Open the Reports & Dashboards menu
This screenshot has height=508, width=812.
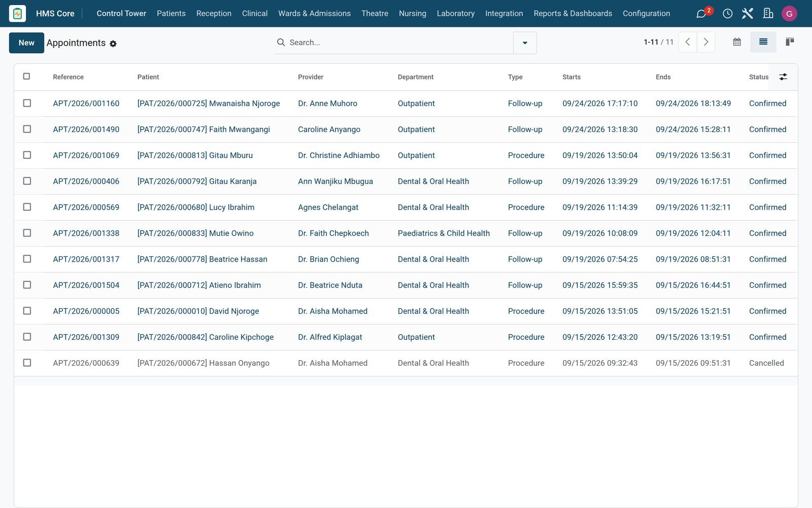(x=572, y=13)
